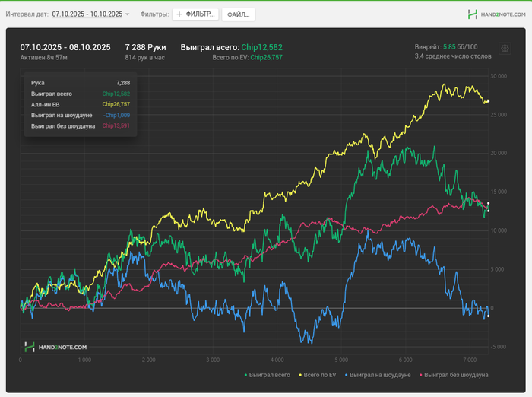This screenshot has height=397, width=532.
Task: Click the ФАЙЛ... button
Action: tap(238, 14)
